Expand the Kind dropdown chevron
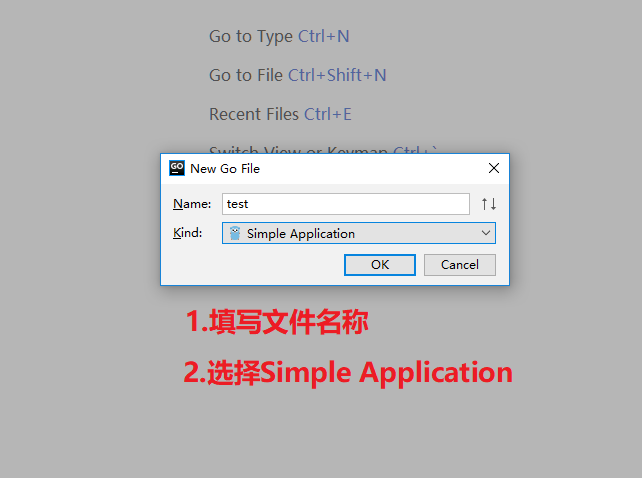The width and height of the screenshot is (642, 478). pyautogui.click(x=486, y=233)
